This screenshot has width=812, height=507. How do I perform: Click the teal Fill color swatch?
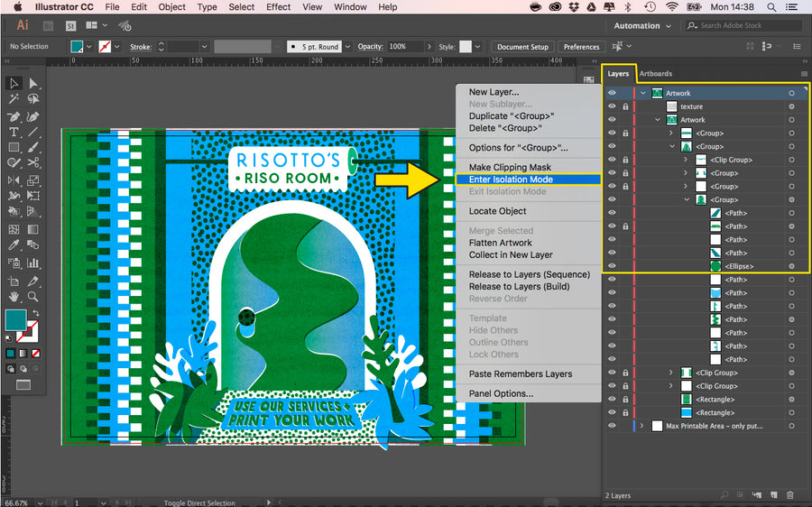click(x=15, y=319)
